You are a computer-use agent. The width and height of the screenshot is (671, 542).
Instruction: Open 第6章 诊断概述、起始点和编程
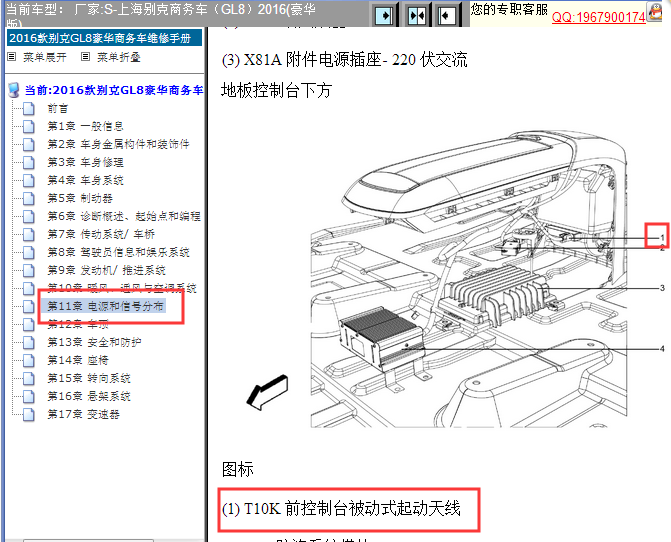(x=124, y=216)
